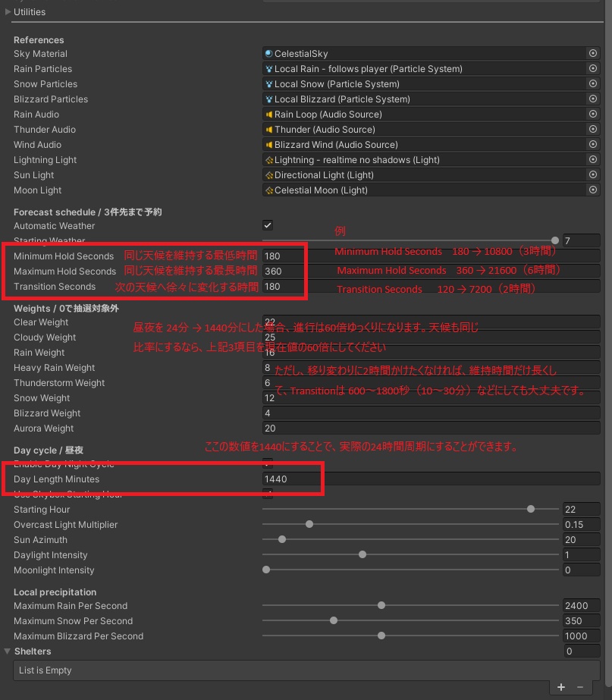Click the Minimum Hold Seconds value field
612x700 pixels.
click(432, 256)
